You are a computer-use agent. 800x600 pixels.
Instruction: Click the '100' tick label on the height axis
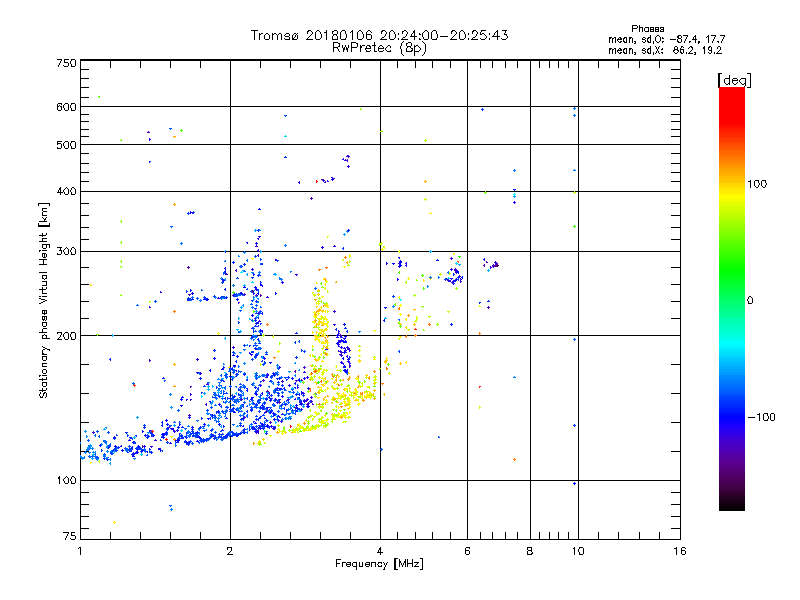pyautogui.click(x=66, y=480)
